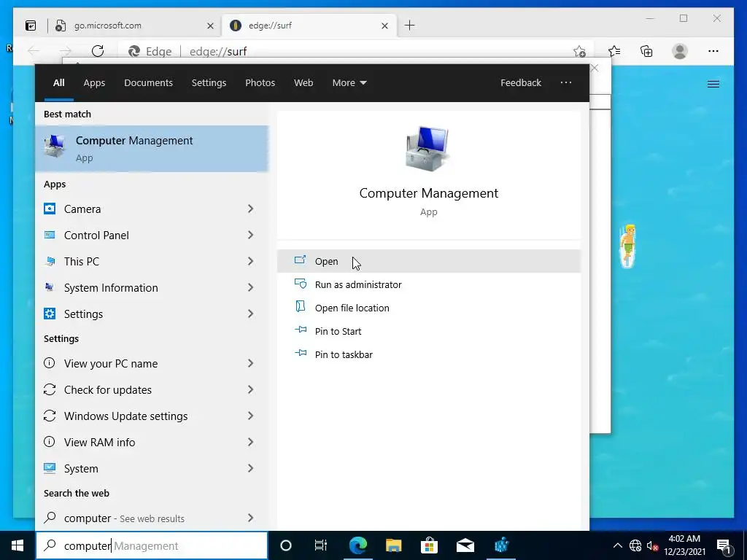Open Edge Favorites star list
The image size is (747, 560).
pyautogui.click(x=614, y=51)
